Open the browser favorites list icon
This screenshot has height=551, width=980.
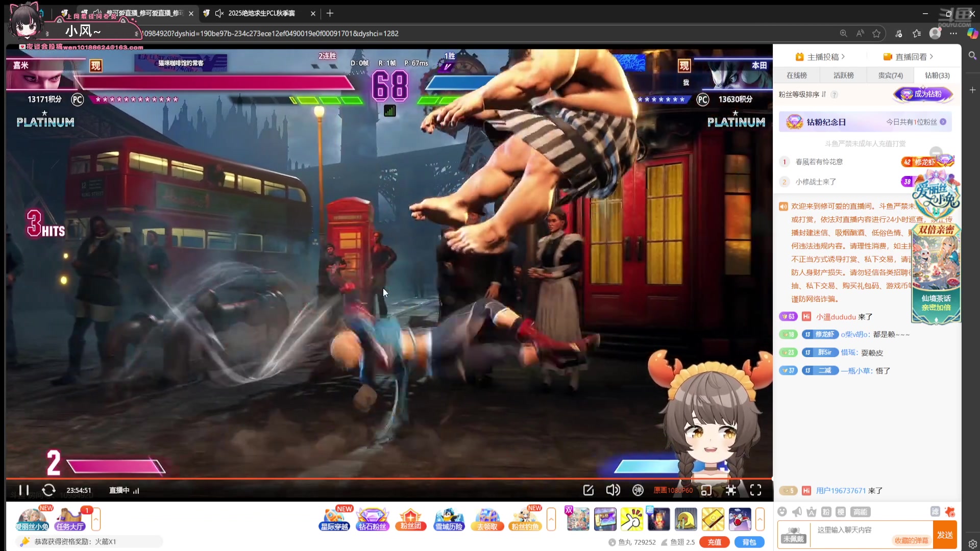click(917, 34)
